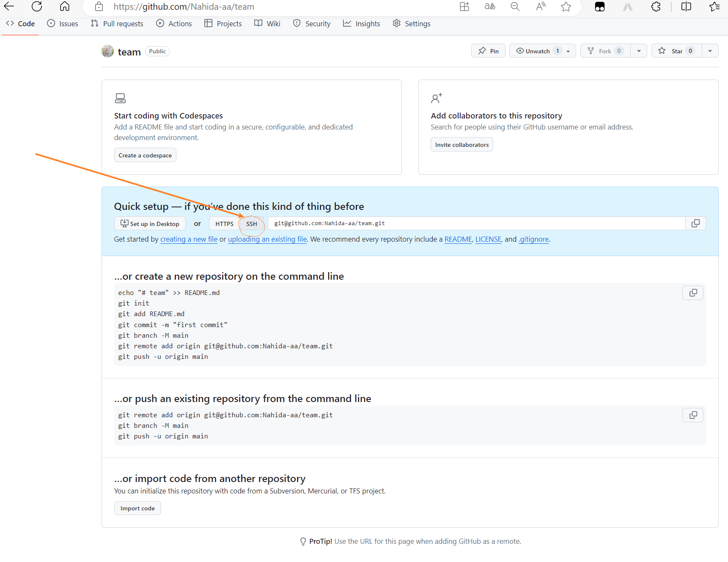This screenshot has height=562, width=728.
Task: Click the Import code button
Action: click(137, 508)
